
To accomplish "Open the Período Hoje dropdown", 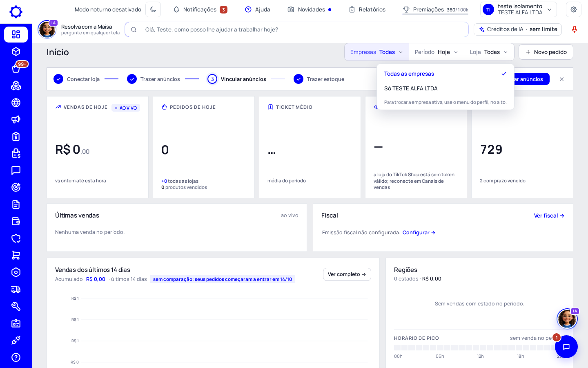I will pyautogui.click(x=437, y=52).
